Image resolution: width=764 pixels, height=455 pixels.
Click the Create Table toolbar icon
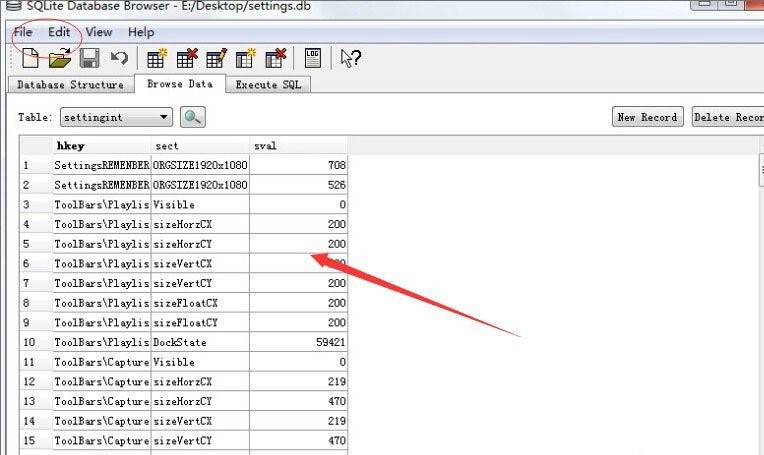157,59
